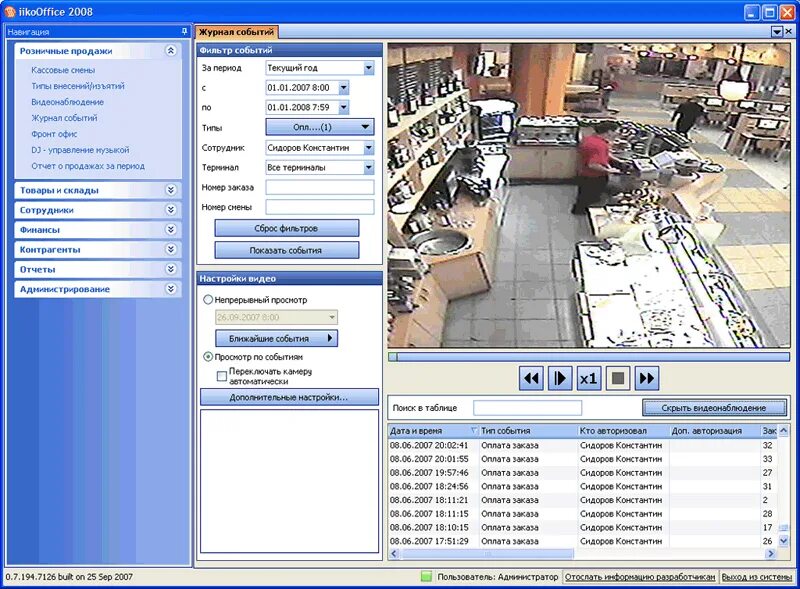The width and height of the screenshot is (800, 589).
Task: Open Ближайшие события menu button
Action: pos(276,338)
